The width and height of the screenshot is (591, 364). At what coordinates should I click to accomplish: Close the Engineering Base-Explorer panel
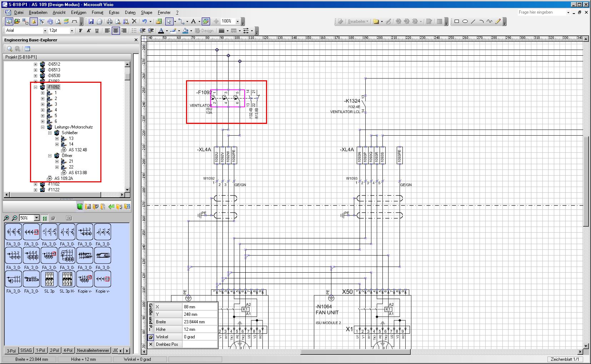point(136,40)
